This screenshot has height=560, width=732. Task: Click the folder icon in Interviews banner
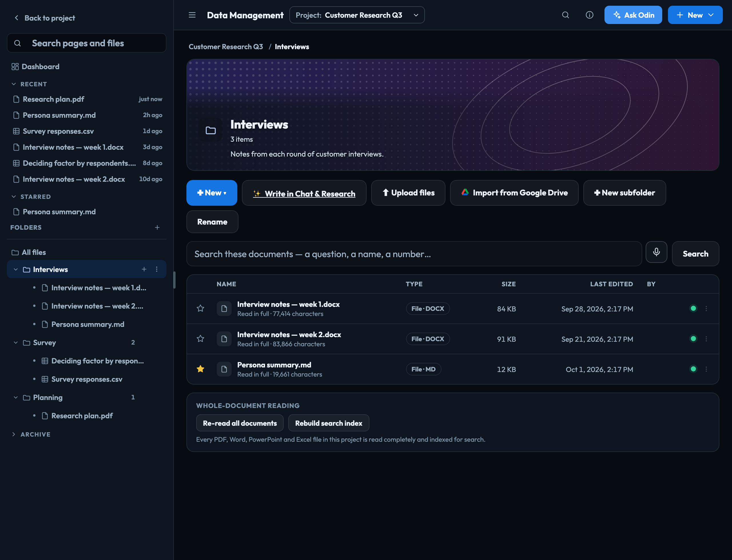tap(210, 130)
